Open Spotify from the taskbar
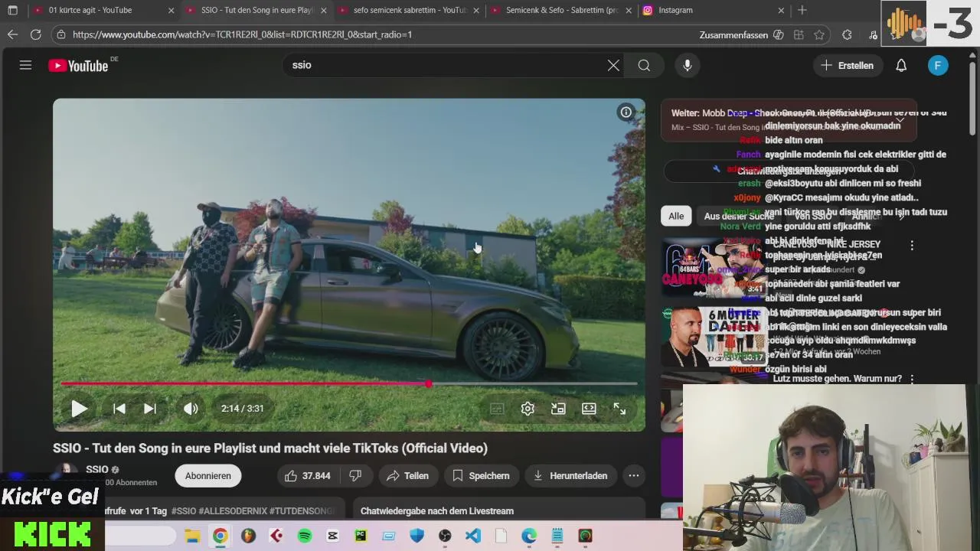 coord(305,536)
